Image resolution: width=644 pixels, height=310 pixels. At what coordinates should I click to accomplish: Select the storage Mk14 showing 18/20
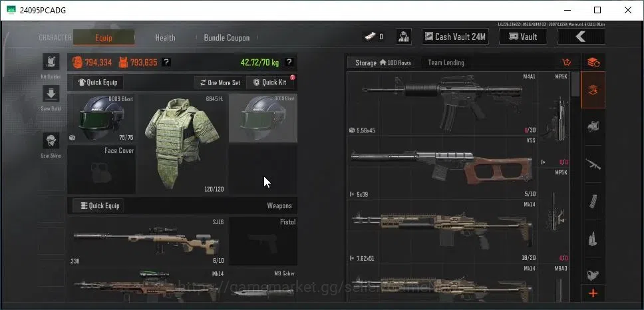pyautogui.click(x=442, y=231)
